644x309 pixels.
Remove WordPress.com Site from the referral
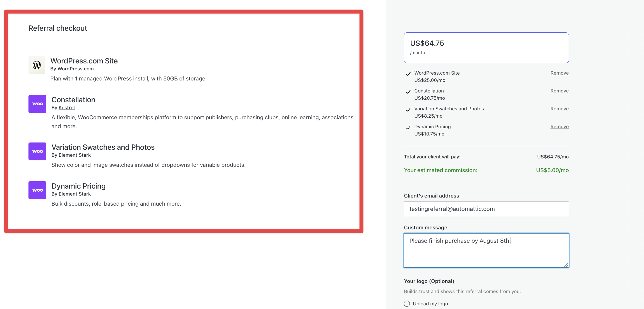(559, 73)
